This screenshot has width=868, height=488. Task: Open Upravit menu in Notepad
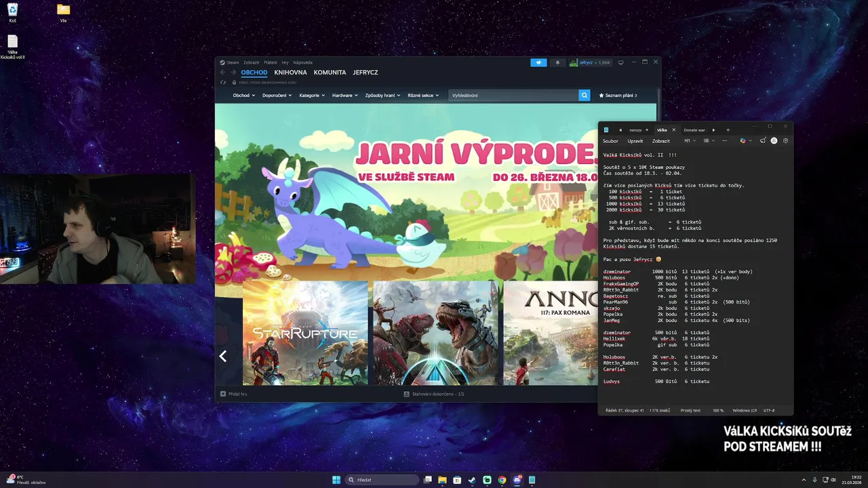click(x=635, y=141)
